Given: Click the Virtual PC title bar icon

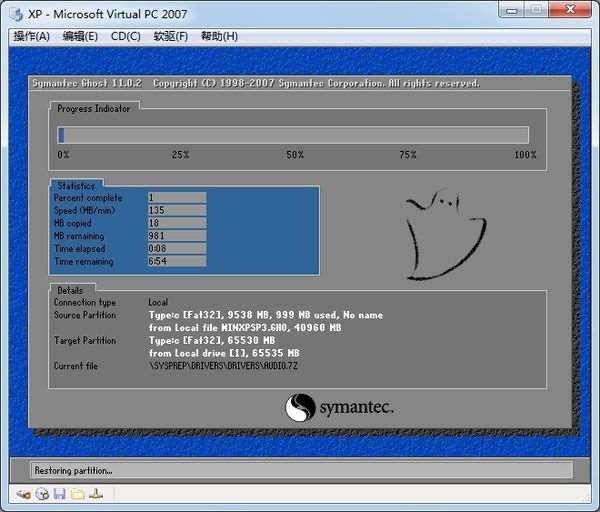Looking at the screenshot, I should [16, 15].
